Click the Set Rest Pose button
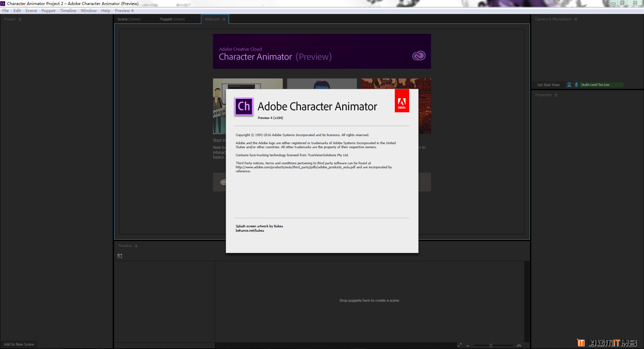This screenshot has height=349, width=644. tap(548, 85)
